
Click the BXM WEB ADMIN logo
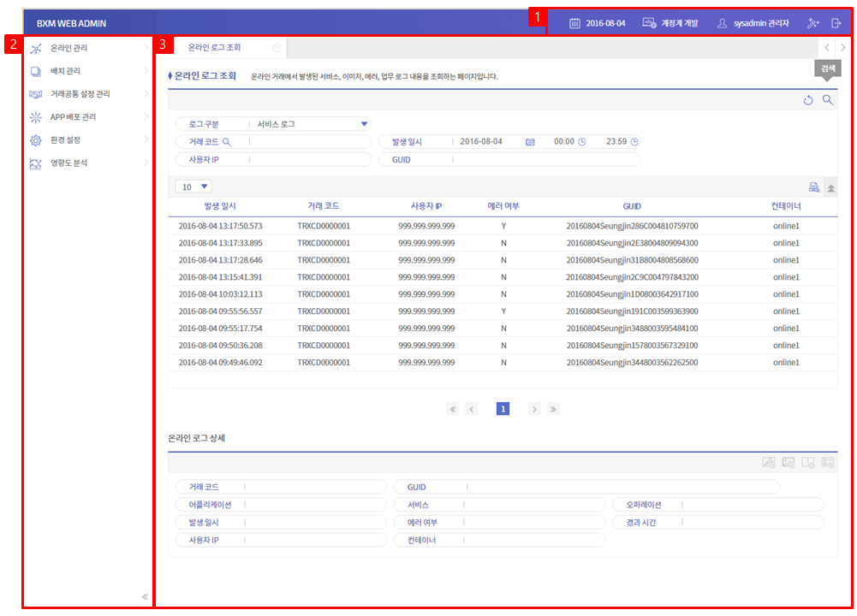pyautogui.click(x=72, y=23)
